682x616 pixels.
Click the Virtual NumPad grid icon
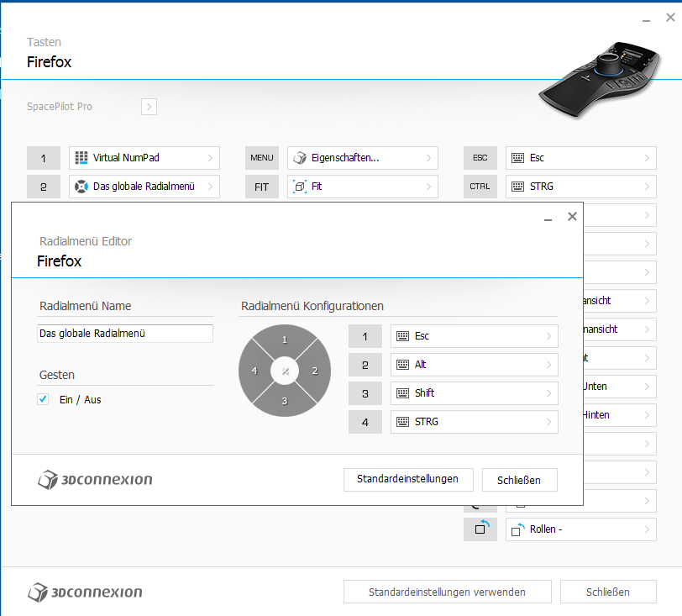click(81, 158)
